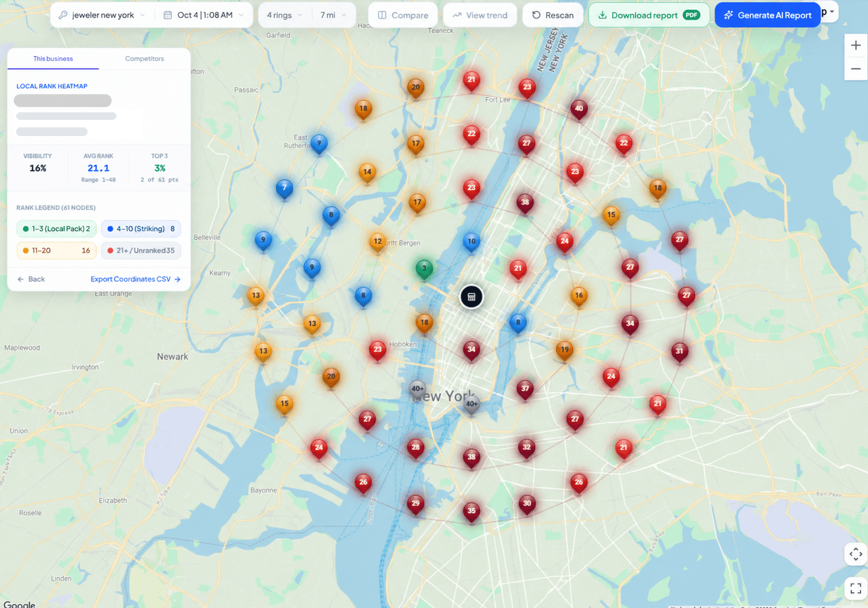868x608 pixels.
Task: Click the Visibility value 16%
Action: click(x=38, y=169)
